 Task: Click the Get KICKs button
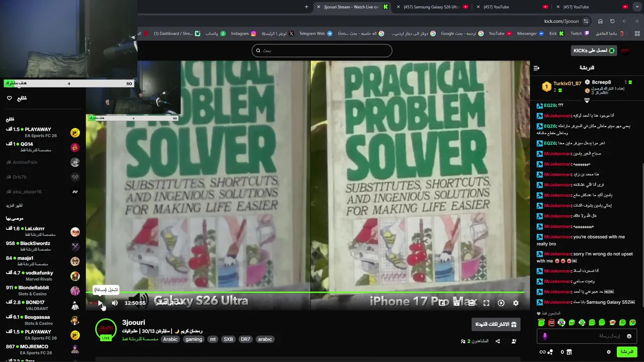(594, 50)
